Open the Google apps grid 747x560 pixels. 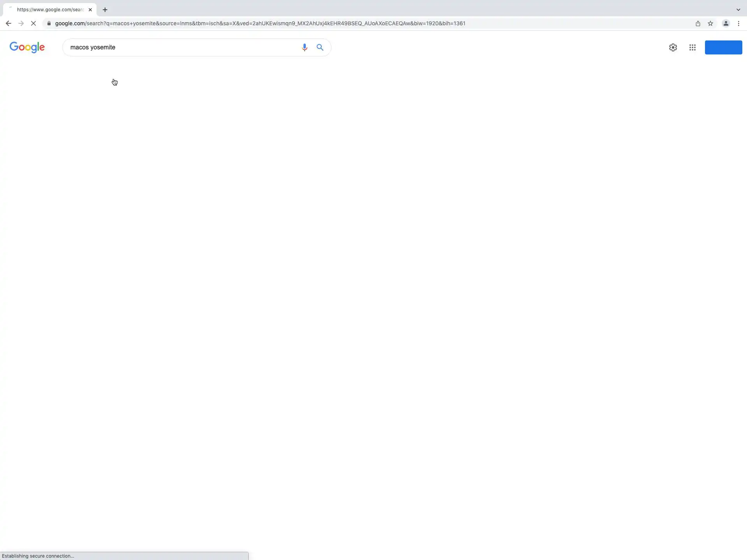click(692, 47)
